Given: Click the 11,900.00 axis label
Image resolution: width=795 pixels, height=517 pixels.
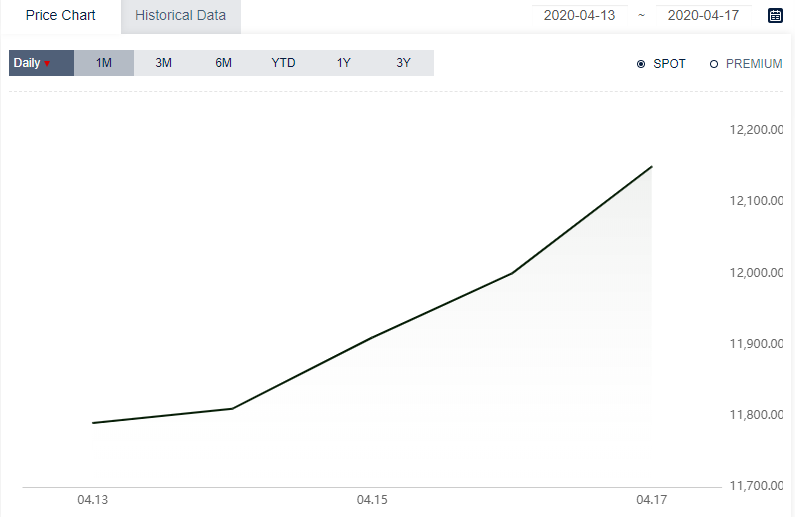Looking at the screenshot, I should (x=756, y=344).
